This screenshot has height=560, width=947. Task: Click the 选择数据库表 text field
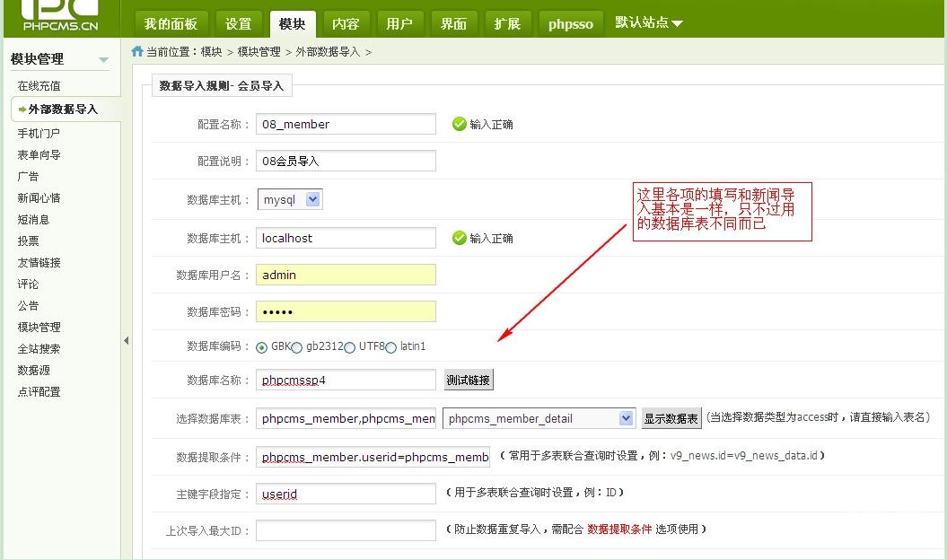[x=346, y=418]
